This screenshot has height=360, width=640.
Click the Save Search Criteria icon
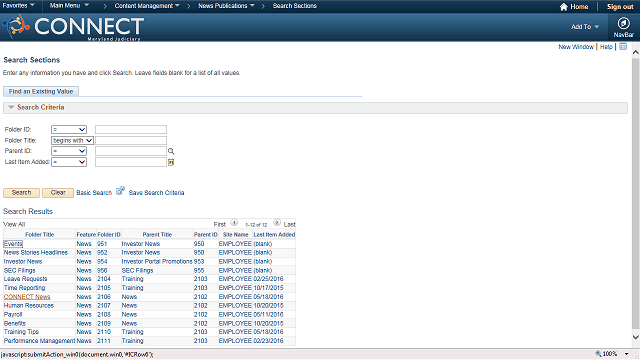point(120,191)
